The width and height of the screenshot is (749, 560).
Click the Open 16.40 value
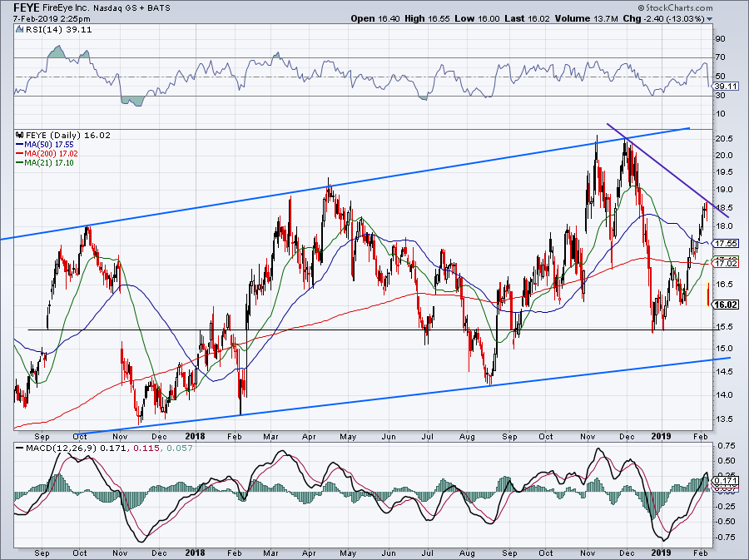[x=374, y=18]
